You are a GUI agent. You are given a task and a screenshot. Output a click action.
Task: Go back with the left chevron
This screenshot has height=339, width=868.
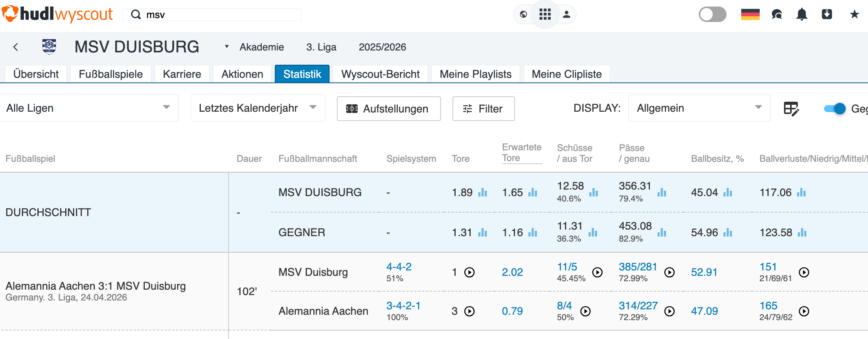coord(16,47)
